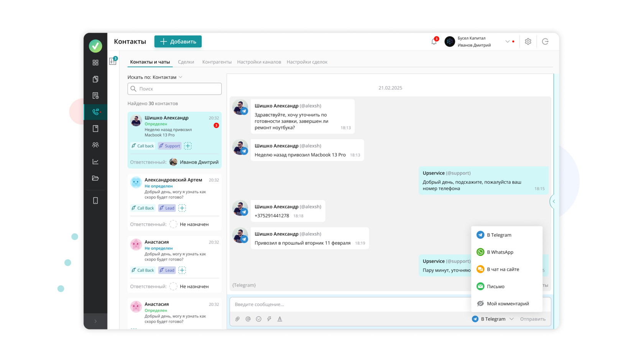Click the contacts search field
This screenshot has height=362, width=644.
tap(174, 89)
